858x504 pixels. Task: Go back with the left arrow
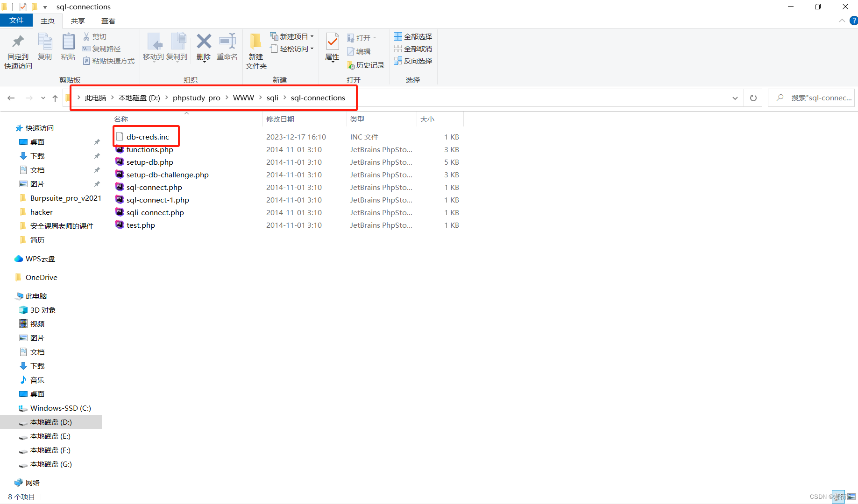click(x=11, y=98)
